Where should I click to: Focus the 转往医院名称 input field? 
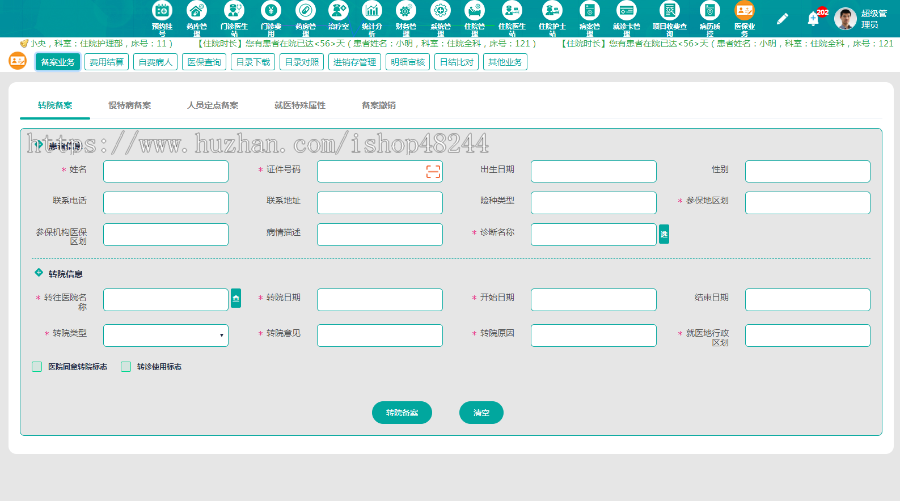click(166, 300)
